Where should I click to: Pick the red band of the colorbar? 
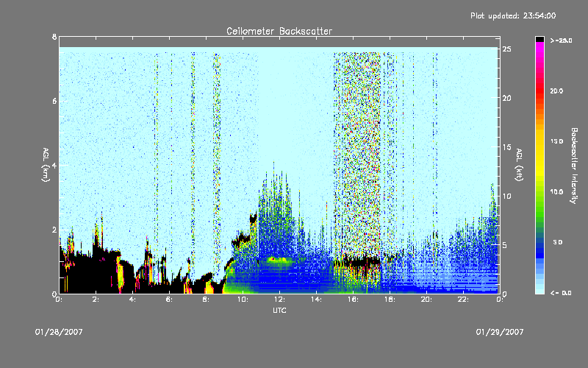point(539,92)
